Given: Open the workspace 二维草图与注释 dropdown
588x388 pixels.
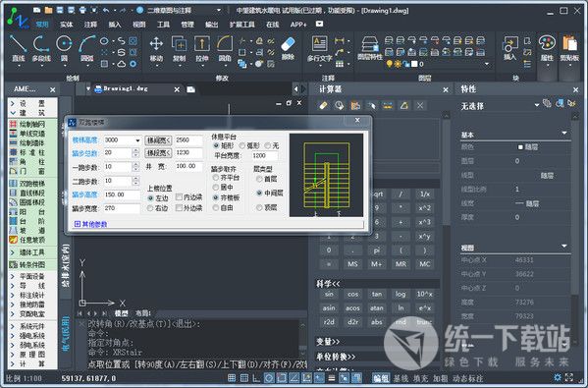Looking at the screenshot, I should [219, 10].
